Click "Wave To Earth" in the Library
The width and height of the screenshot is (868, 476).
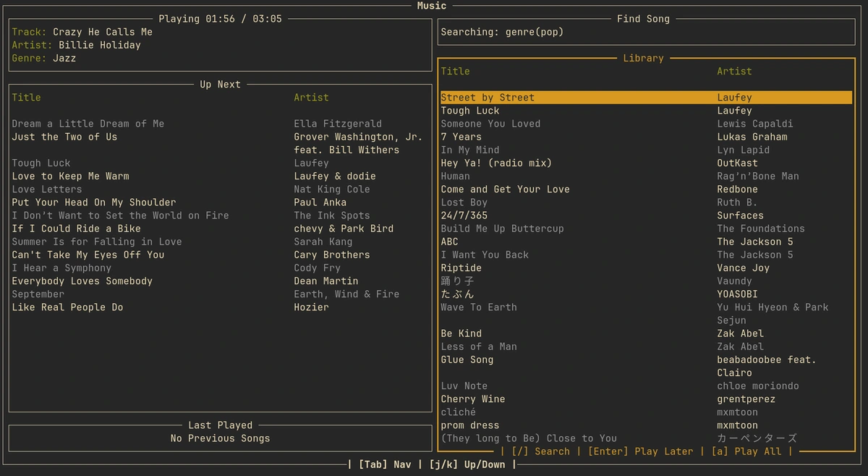pyautogui.click(x=479, y=307)
